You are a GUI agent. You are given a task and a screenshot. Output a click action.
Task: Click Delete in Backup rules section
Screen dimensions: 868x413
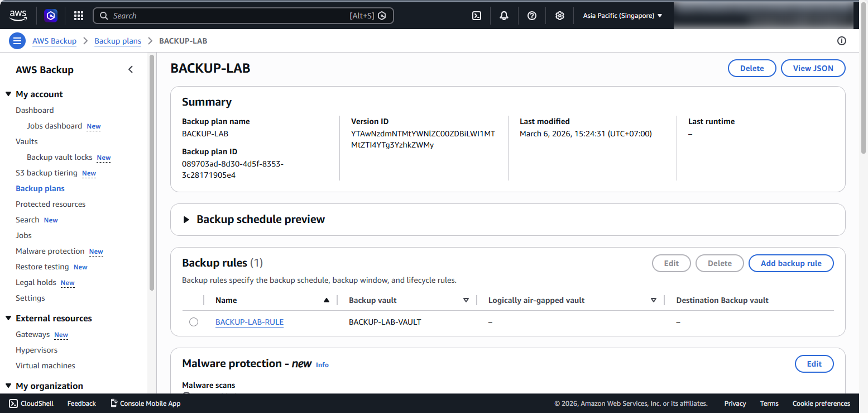[x=720, y=263]
